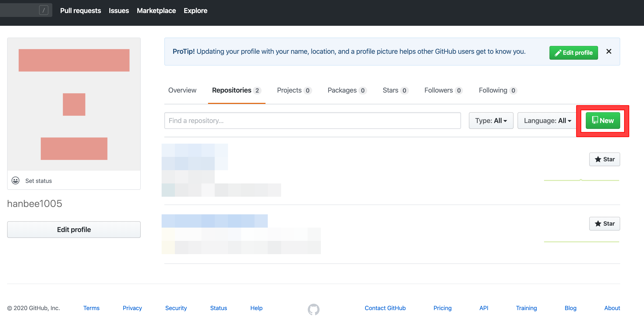Create a new repository with New button
The image size is (644, 329).
coord(602,121)
